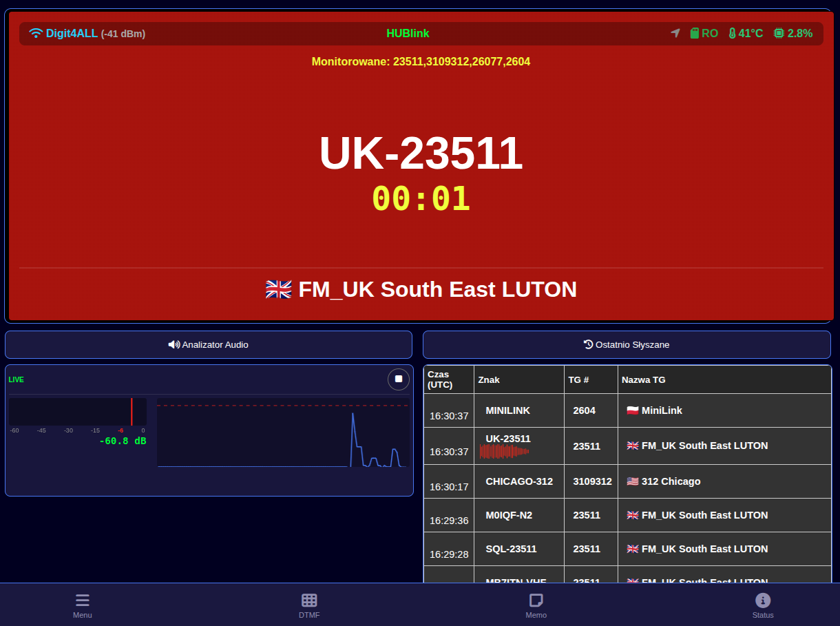Click the Znak column header
The image size is (840, 626).
[489, 379]
